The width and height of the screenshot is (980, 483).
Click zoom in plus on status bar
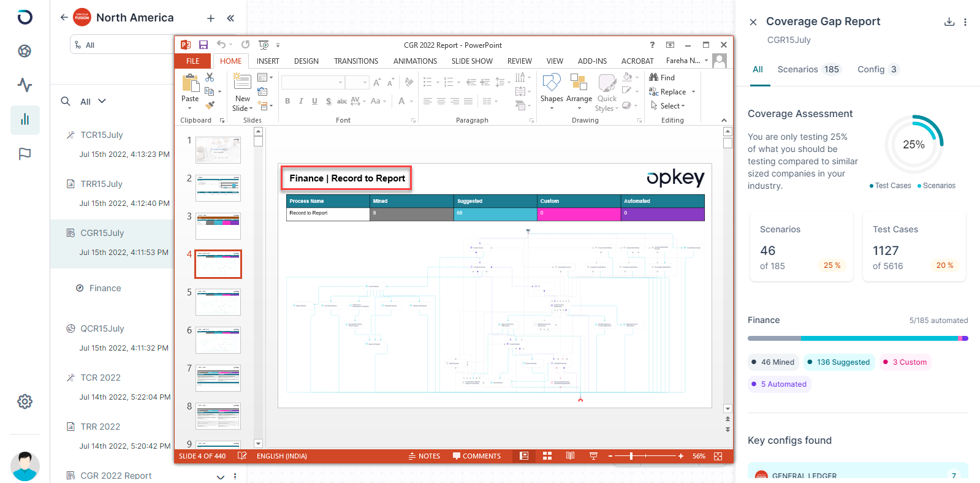681,456
